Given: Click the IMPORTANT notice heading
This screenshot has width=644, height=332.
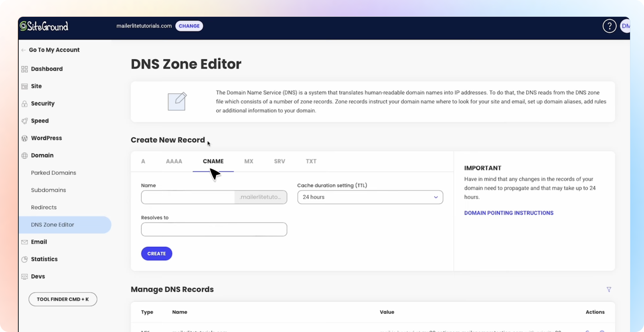Looking at the screenshot, I should coord(483,168).
